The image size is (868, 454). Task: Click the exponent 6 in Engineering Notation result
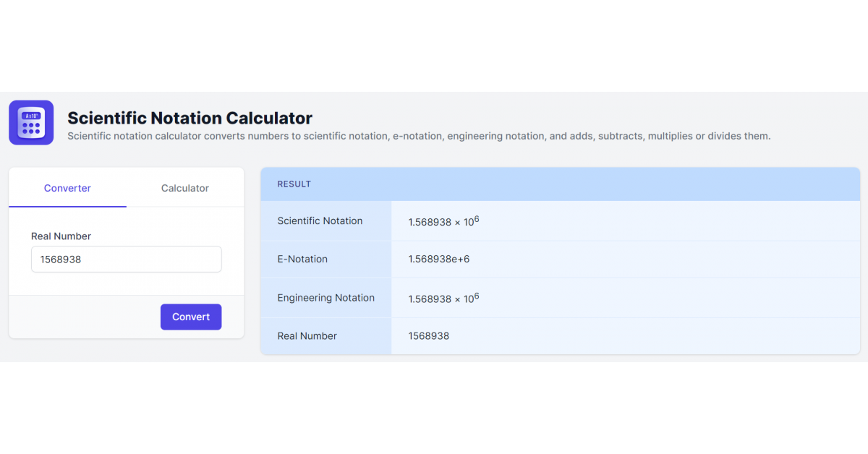click(x=477, y=295)
